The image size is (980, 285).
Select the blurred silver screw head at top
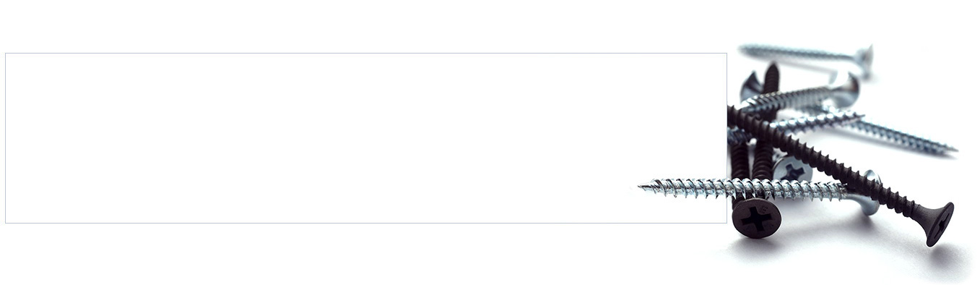point(864,59)
